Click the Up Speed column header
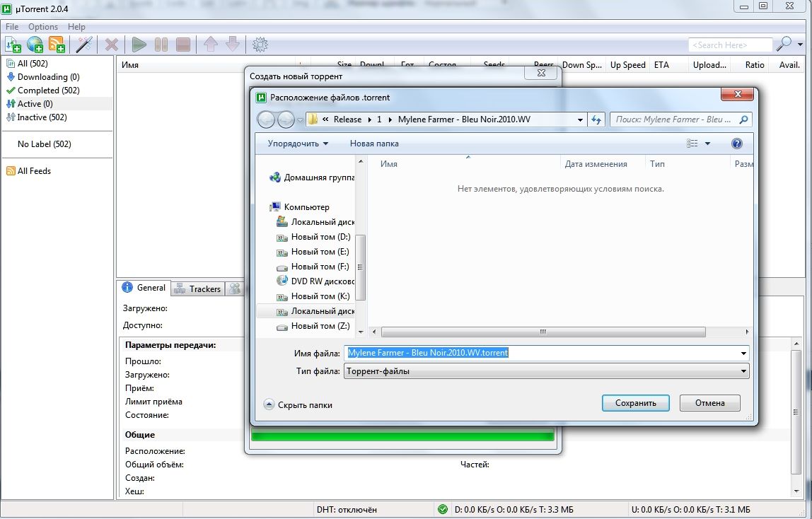Screen dimensions: 812x519 click(627, 65)
